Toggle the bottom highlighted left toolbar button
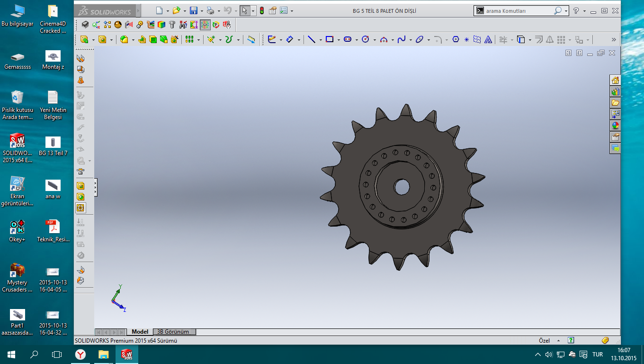644x364 pixels. [x=80, y=208]
